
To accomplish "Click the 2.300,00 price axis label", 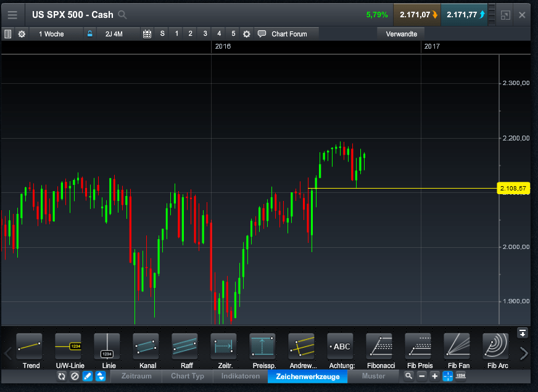I will (516, 83).
